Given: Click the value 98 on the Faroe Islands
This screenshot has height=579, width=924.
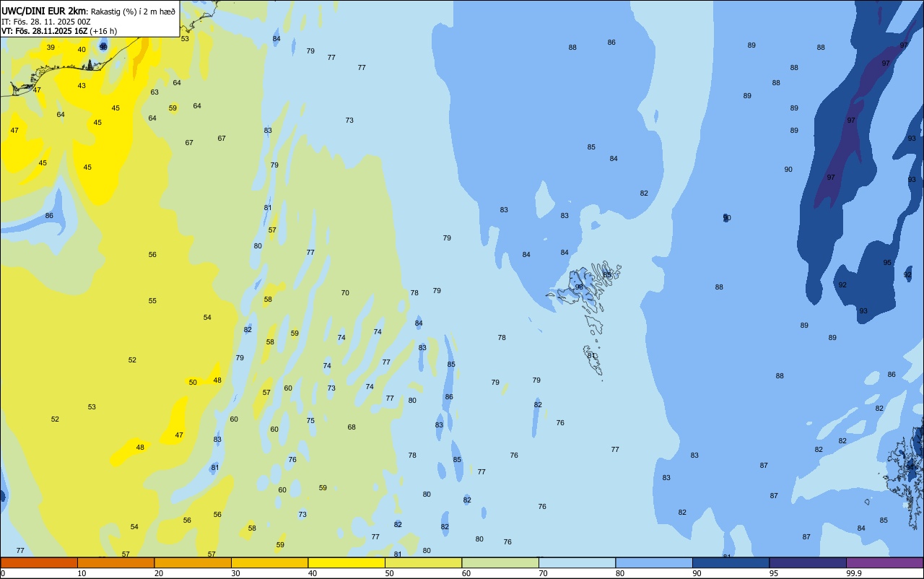Looking at the screenshot, I should pos(579,287).
